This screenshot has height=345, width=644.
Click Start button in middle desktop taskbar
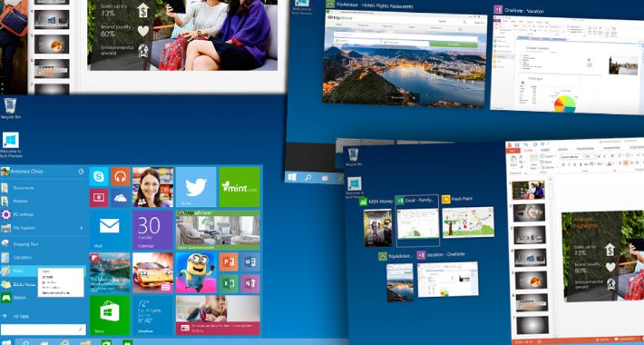click(292, 177)
